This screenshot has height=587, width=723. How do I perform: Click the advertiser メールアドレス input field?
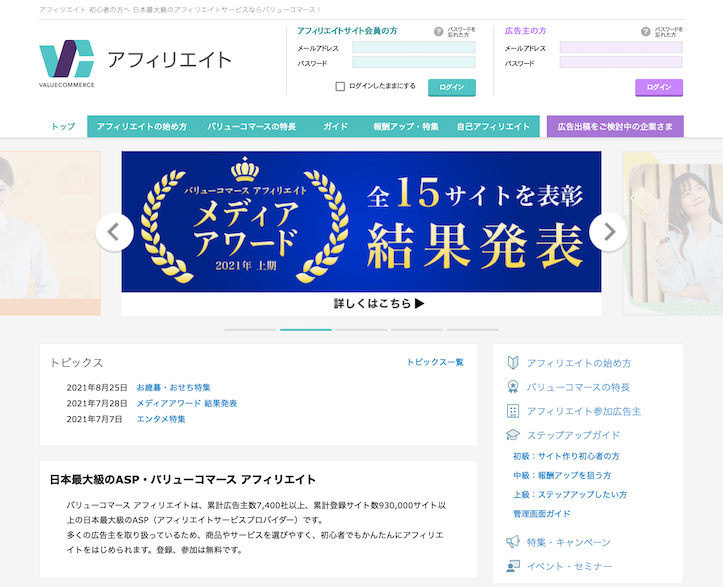pyautogui.click(x=621, y=47)
